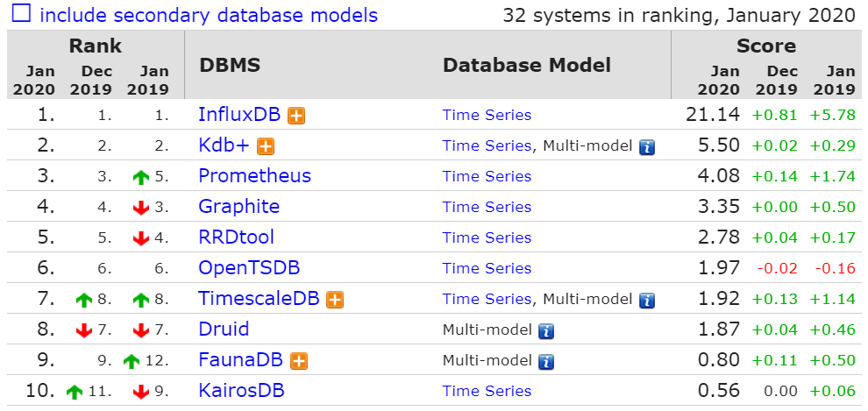Open the Prometheus DBMS link
The width and height of the screenshot is (868, 411).
tap(254, 176)
